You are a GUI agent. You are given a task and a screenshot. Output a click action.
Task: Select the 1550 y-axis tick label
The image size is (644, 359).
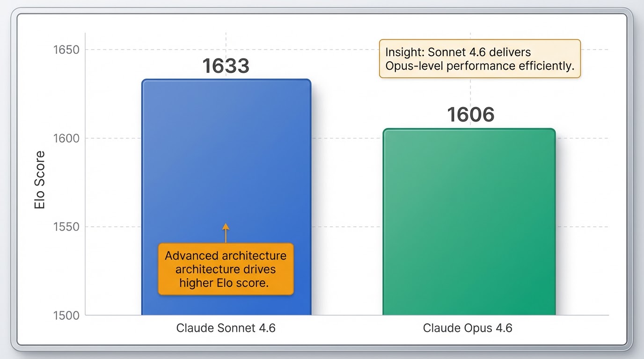(x=66, y=227)
